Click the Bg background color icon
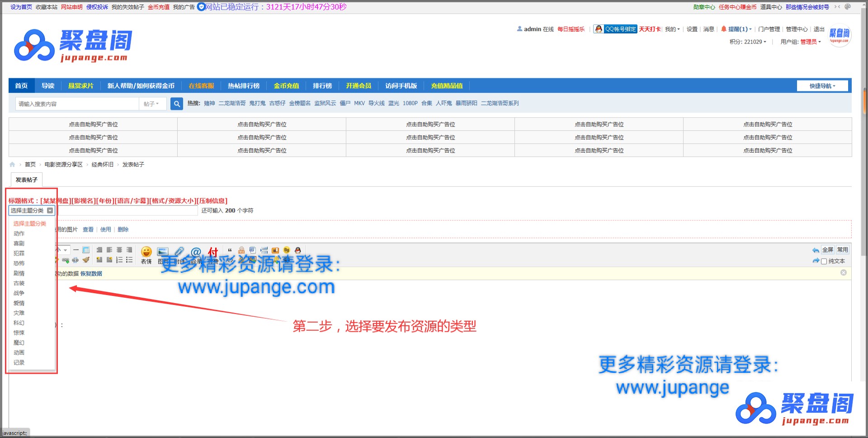Image resolution: width=868 pixels, height=438 pixels. (287, 250)
